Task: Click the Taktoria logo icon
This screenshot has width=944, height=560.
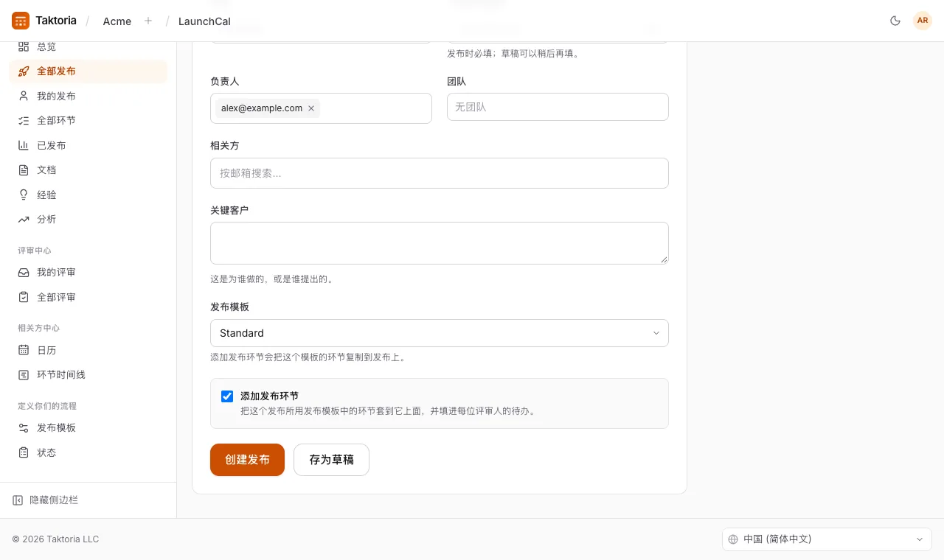Action: [x=21, y=21]
